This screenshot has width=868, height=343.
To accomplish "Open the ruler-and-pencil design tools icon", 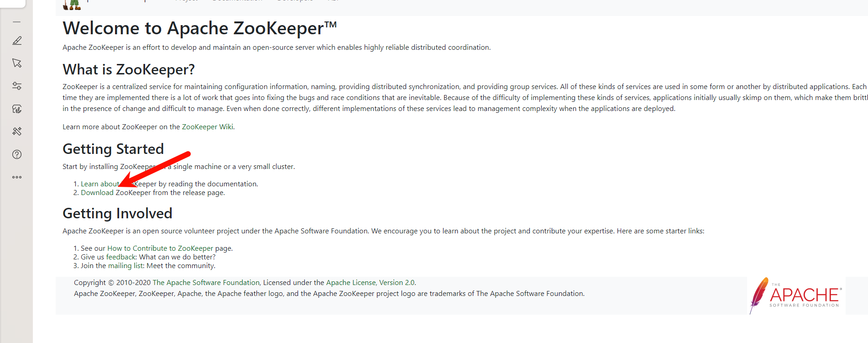I will [17, 132].
